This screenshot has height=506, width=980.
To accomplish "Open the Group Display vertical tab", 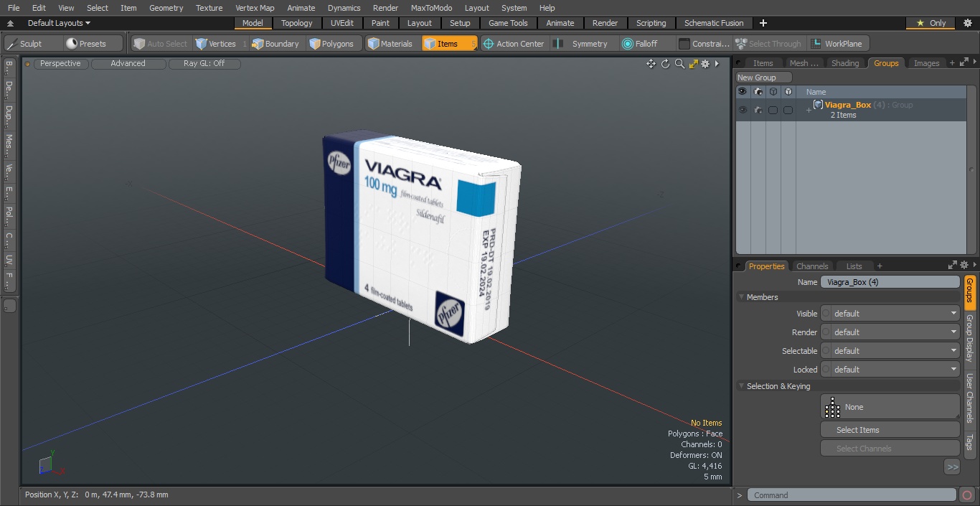I will point(969,337).
